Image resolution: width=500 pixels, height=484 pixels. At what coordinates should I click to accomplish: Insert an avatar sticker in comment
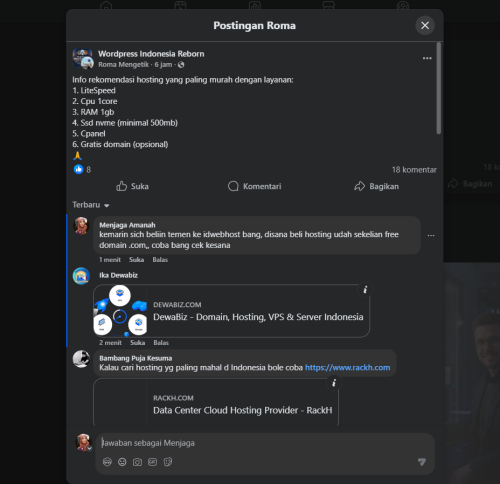click(x=107, y=462)
